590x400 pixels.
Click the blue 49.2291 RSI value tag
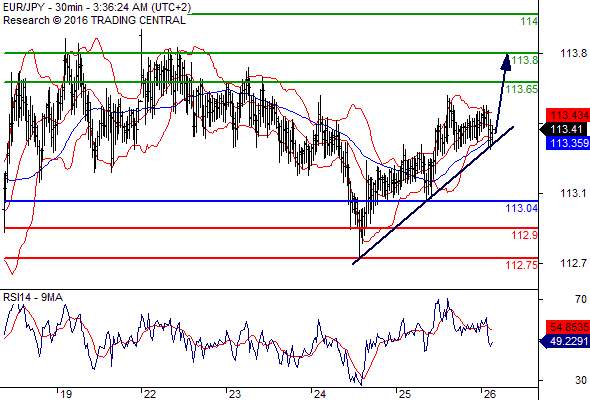pos(565,341)
